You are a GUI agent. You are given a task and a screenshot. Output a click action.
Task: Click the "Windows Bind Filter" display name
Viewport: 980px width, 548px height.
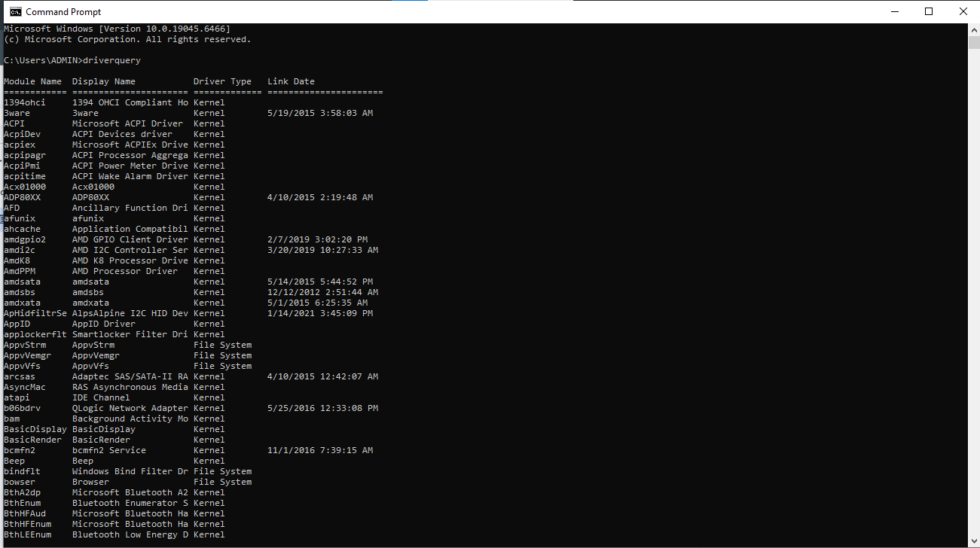(x=130, y=471)
